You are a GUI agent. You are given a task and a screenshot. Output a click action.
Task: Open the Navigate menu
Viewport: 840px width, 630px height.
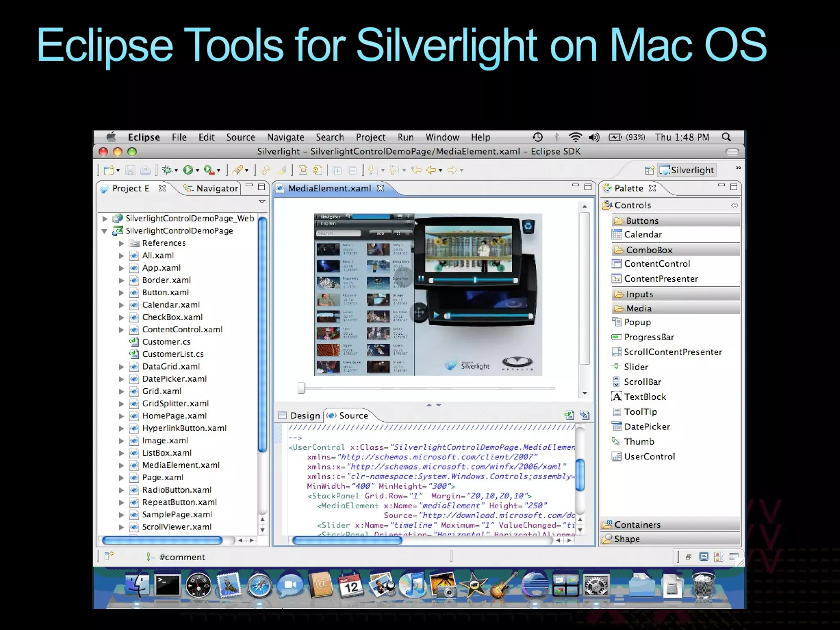[285, 137]
